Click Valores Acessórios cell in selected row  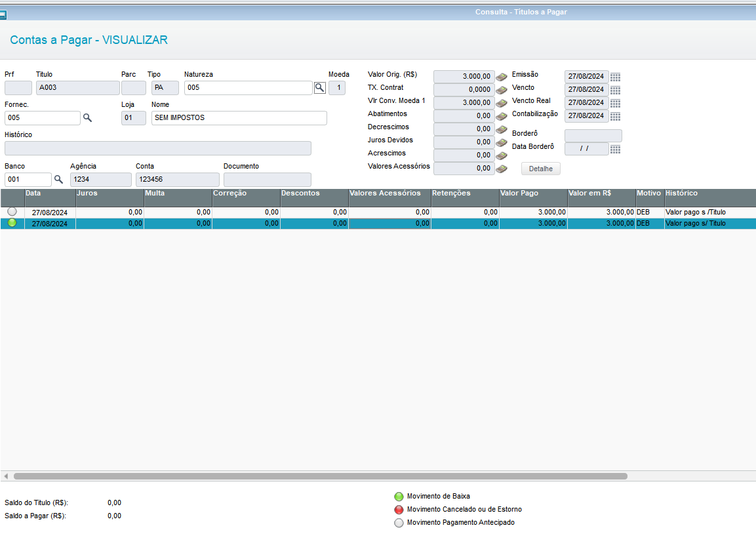point(389,224)
